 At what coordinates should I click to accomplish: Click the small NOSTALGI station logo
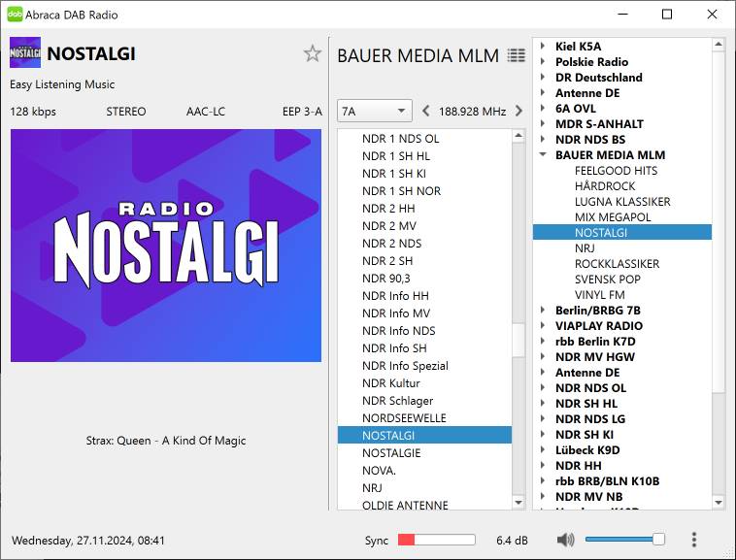pyautogui.click(x=25, y=53)
